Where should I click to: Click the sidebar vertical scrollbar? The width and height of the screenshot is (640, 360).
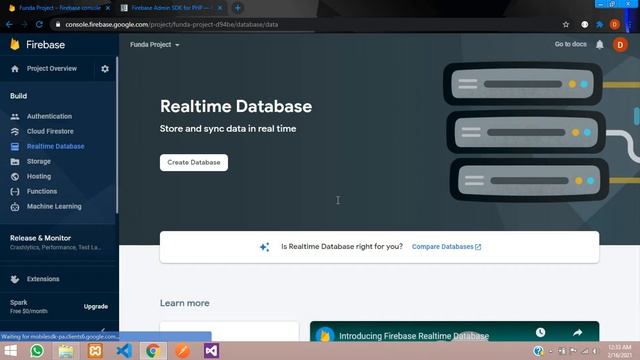click(117, 135)
